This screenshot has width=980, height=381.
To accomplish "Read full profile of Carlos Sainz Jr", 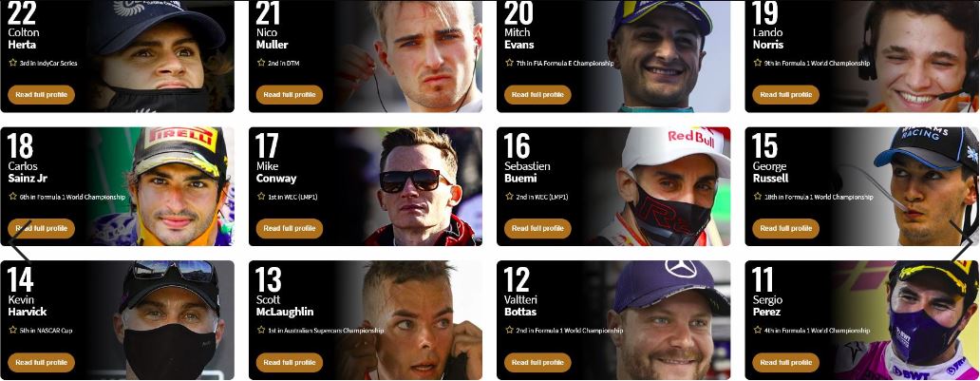I will [x=41, y=228].
